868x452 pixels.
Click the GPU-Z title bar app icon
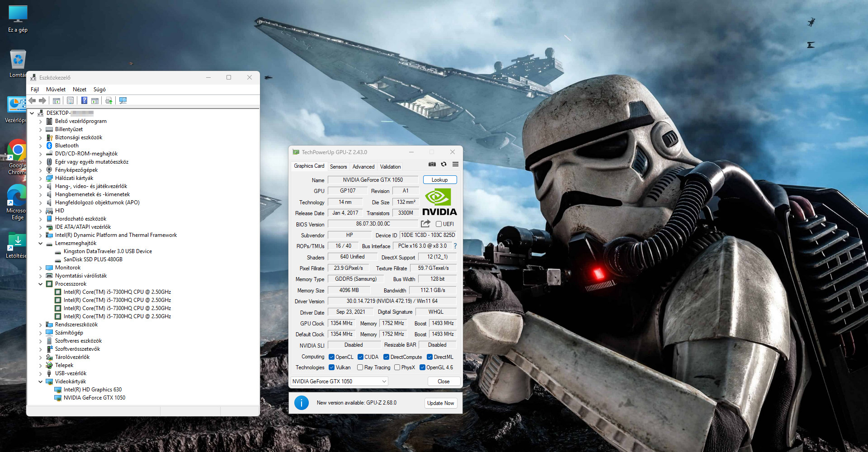point(296,152)
